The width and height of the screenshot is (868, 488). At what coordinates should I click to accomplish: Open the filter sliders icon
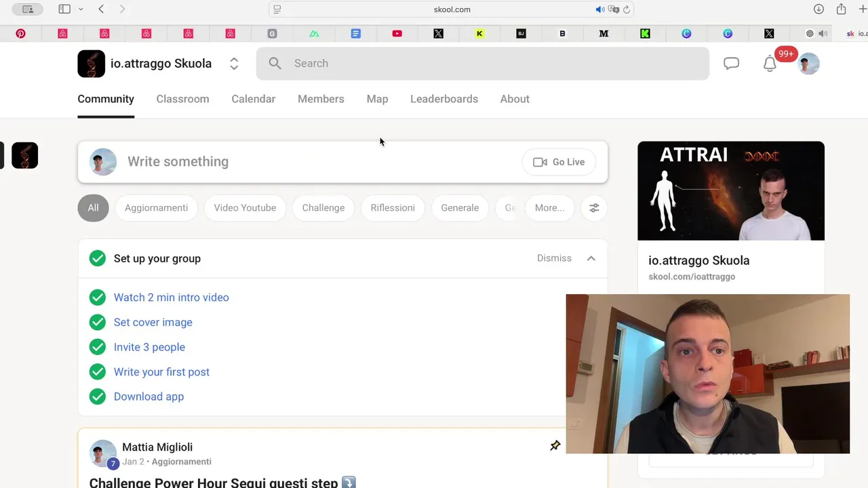point(594,208)
